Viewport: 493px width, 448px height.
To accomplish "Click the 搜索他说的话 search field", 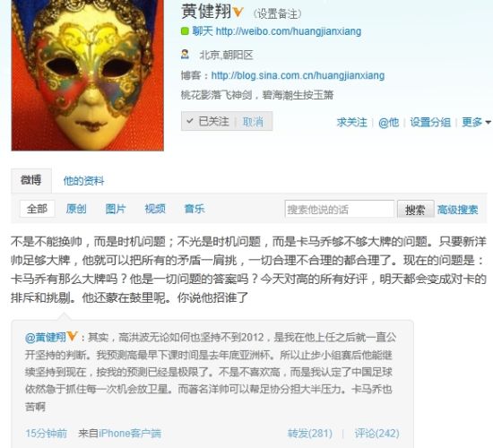I will [339, 209].
